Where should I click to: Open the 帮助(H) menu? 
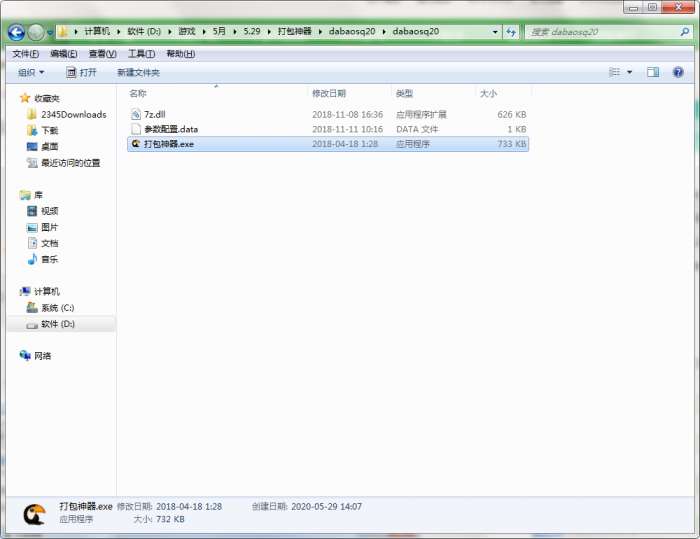[x=180, y=54]
